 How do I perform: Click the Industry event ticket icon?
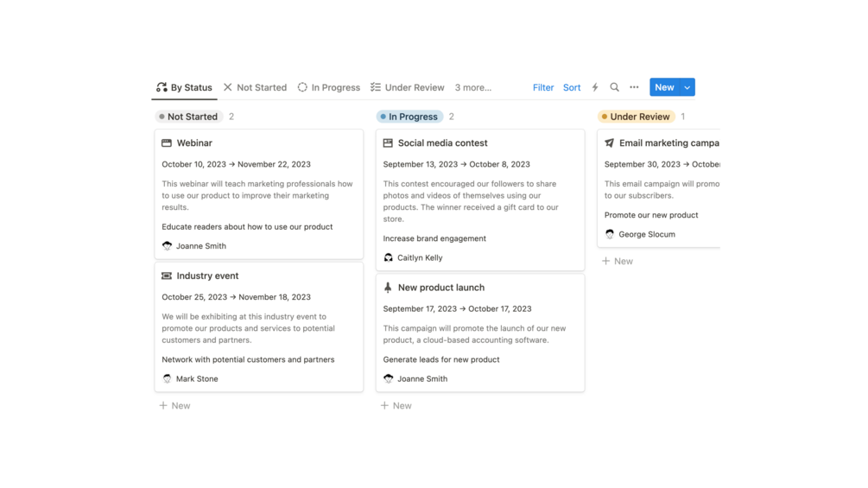[x=167, y=276]
